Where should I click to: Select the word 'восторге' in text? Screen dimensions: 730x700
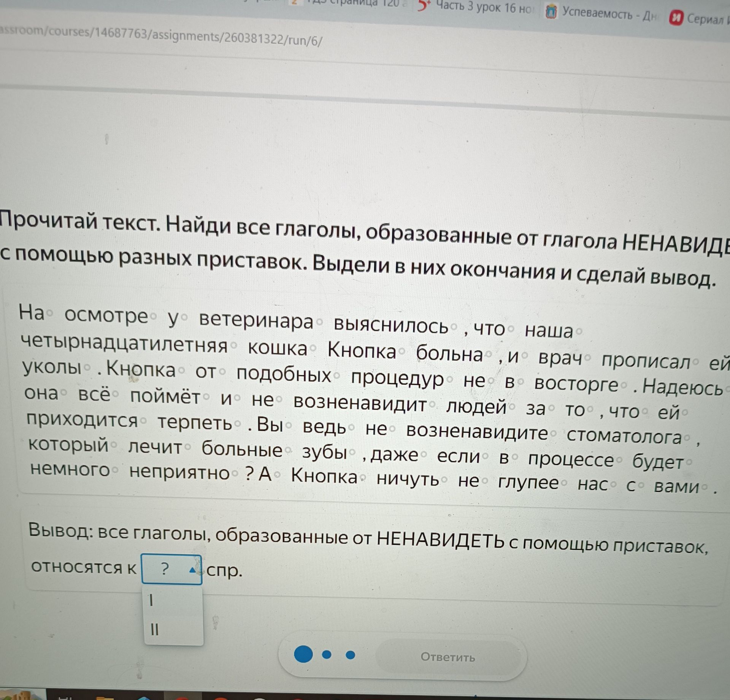576,384
